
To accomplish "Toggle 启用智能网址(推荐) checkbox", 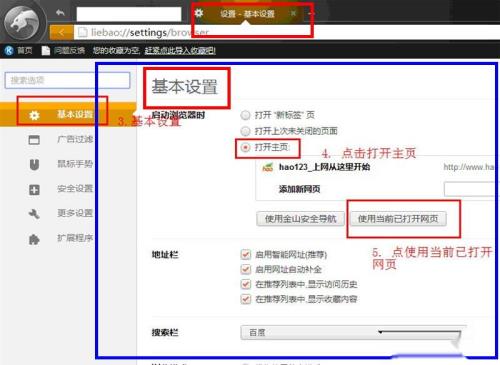I will pyautogui.click(x=246, y=255).
